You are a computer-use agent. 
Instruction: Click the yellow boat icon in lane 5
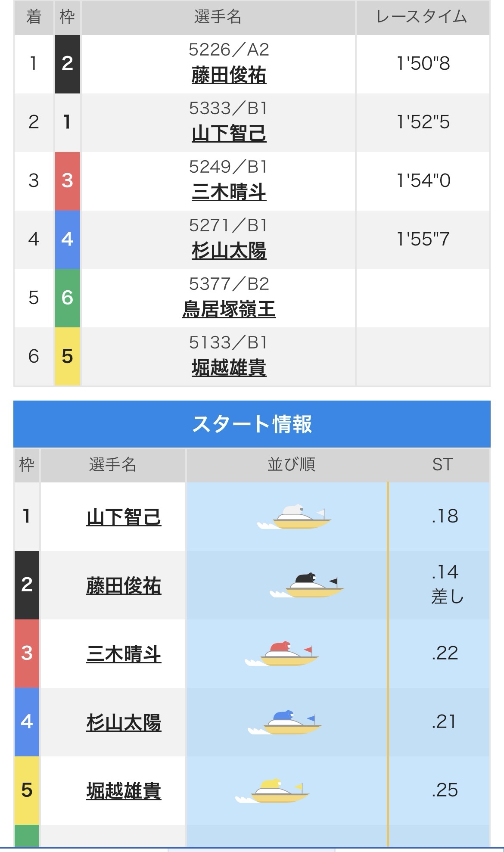(x=273, y=791)
